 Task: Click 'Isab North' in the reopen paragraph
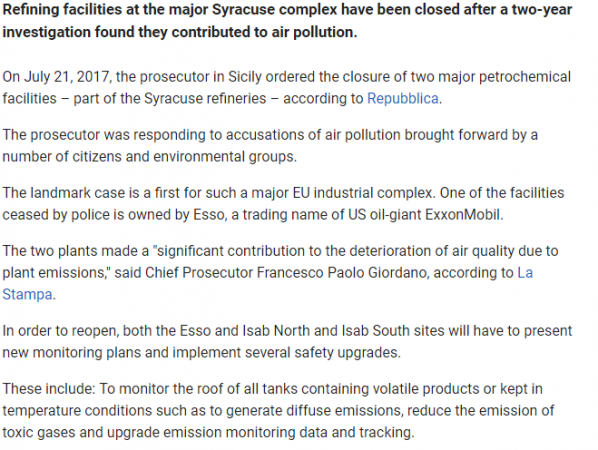click(x=276, y=331)
